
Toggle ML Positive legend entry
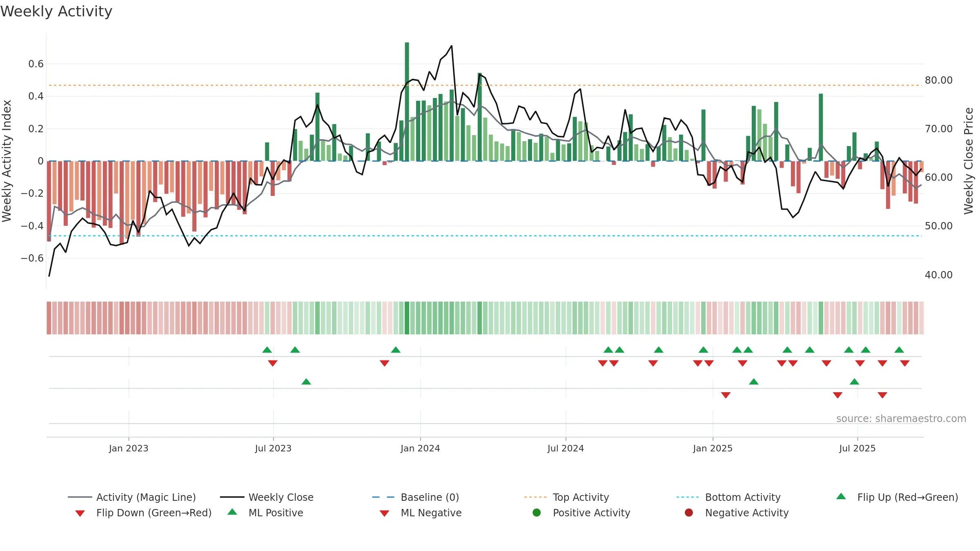[265, 513]
